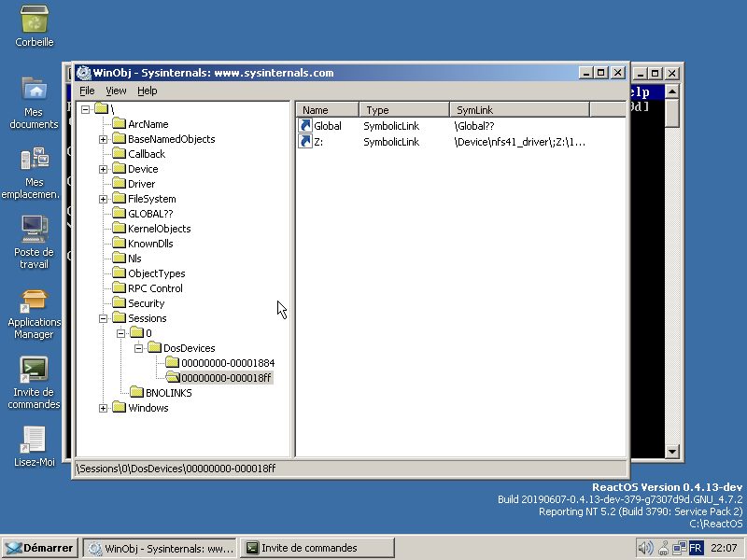Select the BaseNamedObjects tree label
The image size is (747, 560).
click(x=172, y=138)
